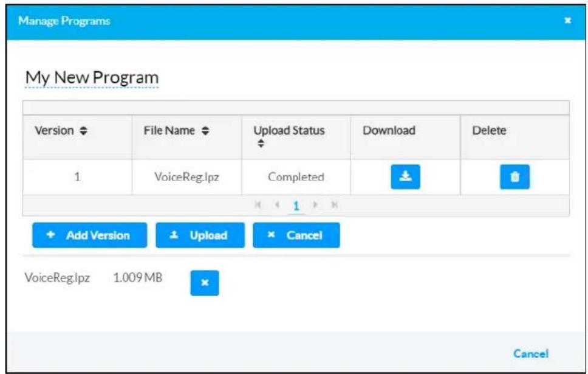Delete the VoiceReg.lpz version with trash icon
Viewport: 588px width, 374px height.
514,176
